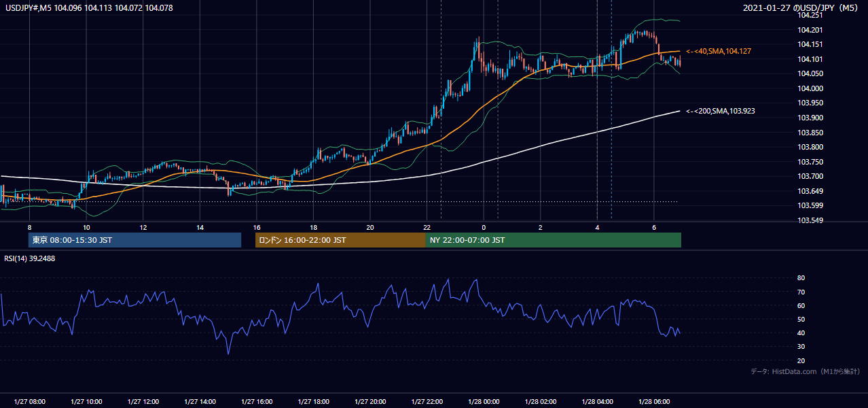Click the 103.850 price axis label
Image resolution: width=868 pixels, height=408 pixels.
810,133
